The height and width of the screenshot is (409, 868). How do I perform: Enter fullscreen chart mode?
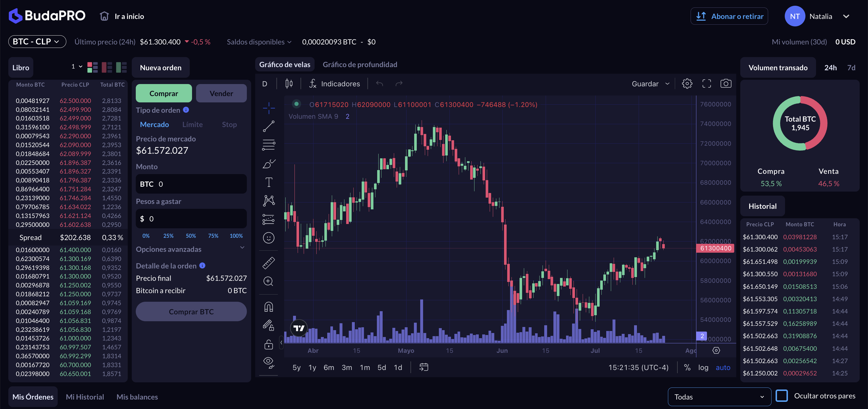coord(707,83)
